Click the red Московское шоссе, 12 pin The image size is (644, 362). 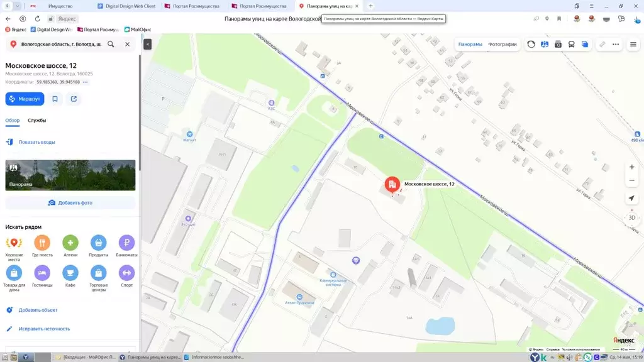392,185
